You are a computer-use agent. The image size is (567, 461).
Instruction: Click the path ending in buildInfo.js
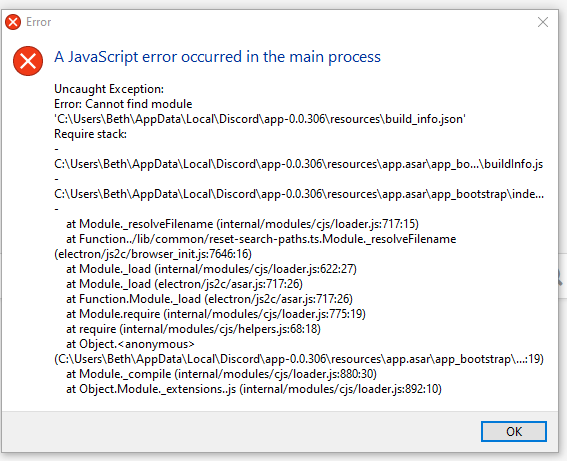coord(298,164)
